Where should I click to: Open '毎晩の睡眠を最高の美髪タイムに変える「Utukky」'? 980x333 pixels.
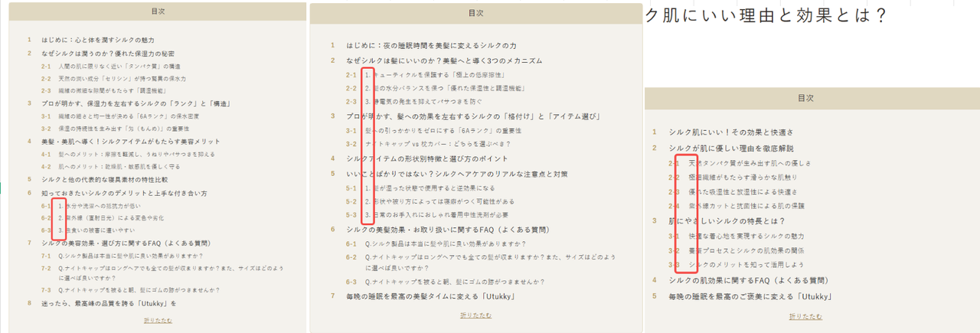point(430,296)
